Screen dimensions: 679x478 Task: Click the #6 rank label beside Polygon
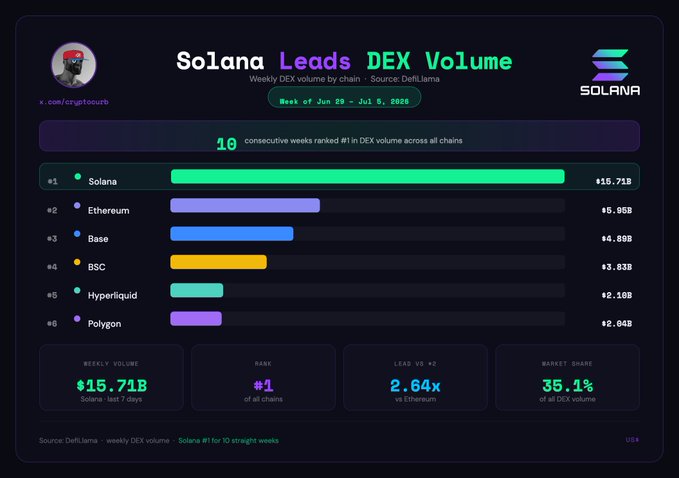pos(52,324)
